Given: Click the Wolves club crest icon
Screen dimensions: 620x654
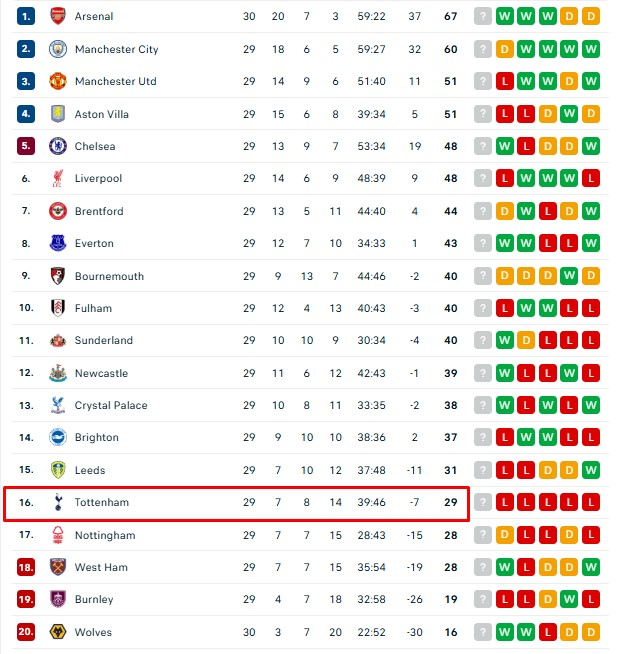Looking at the screenshot, I should click(x=58, y=632).
